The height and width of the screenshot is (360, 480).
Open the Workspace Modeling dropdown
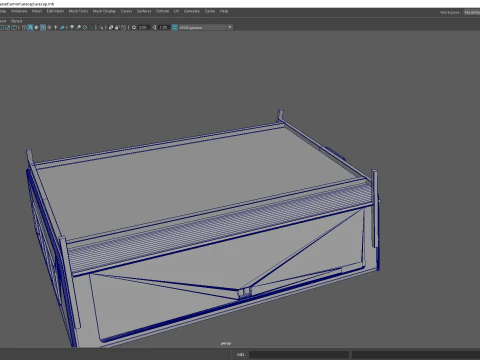click(x=472, y=12)
